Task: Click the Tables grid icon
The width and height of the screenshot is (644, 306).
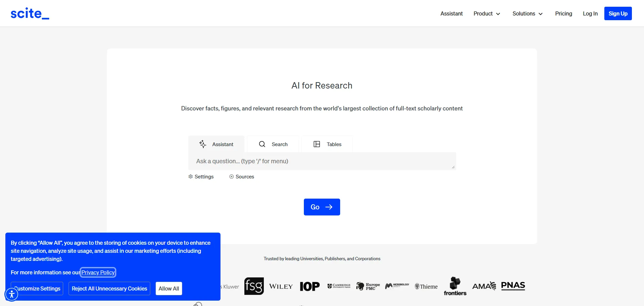Action: click(317, 144)
